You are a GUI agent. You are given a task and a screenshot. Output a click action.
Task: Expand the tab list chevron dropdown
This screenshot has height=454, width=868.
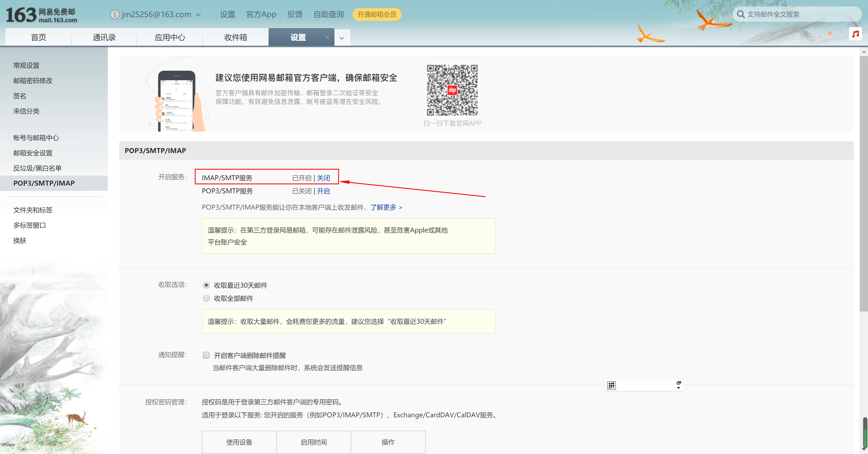(342, 38)
